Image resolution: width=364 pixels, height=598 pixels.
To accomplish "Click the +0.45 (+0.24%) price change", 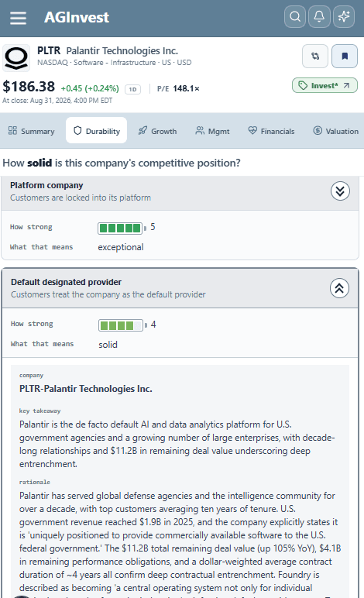I will (90, 88).
